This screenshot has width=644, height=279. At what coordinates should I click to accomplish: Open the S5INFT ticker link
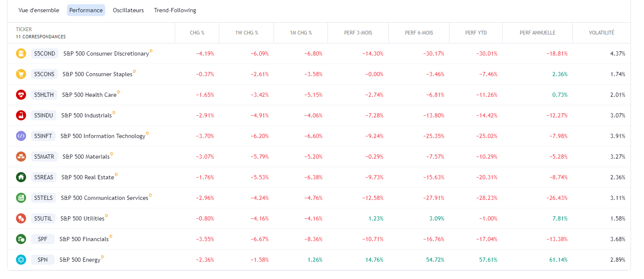pos(43,136)
